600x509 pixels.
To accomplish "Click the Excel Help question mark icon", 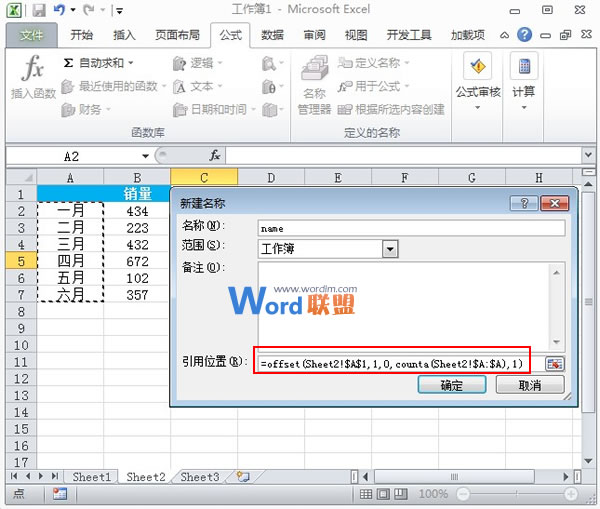I will click(524, 35).
